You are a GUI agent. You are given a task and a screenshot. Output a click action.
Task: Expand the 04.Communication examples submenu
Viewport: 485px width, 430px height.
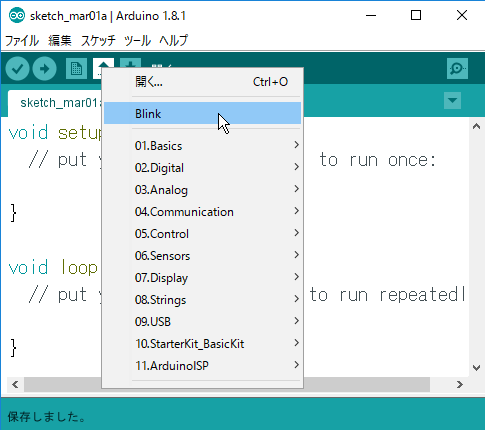202,212
